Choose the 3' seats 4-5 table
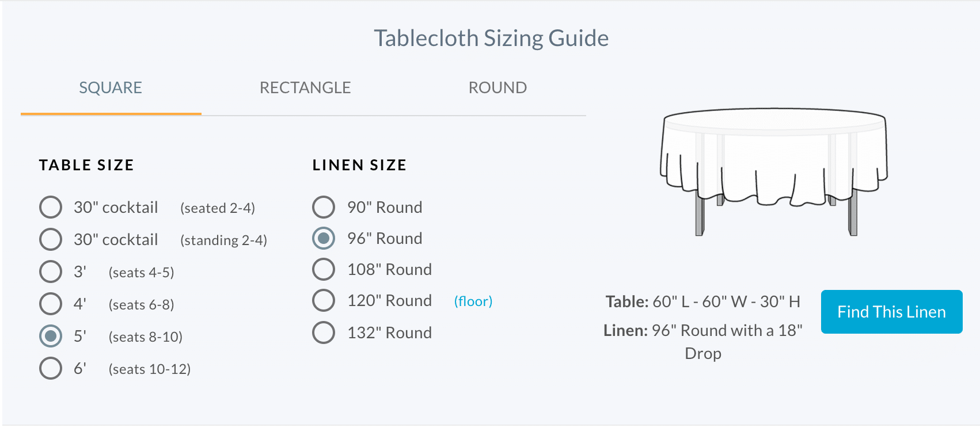 pyautogui.click(x=51, y=272)
